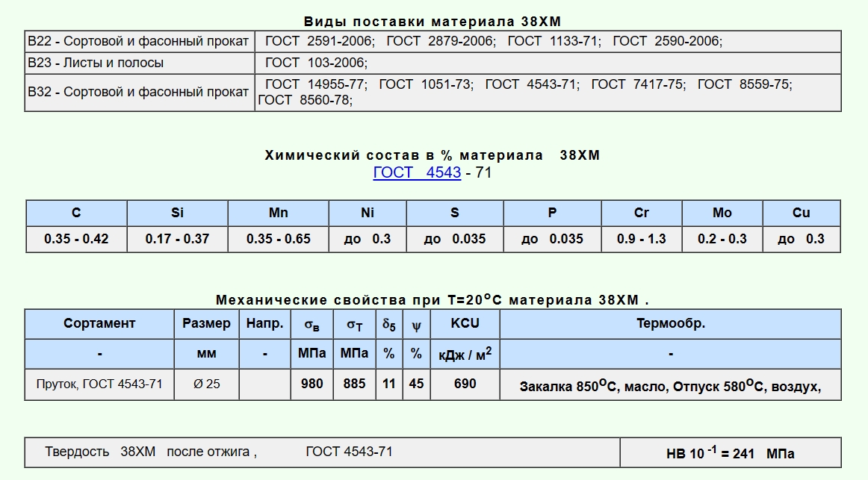Select the 'Пруток, ГОСТ 4543-71' cell
Viewport: 868px width, 480px height.
99,384
